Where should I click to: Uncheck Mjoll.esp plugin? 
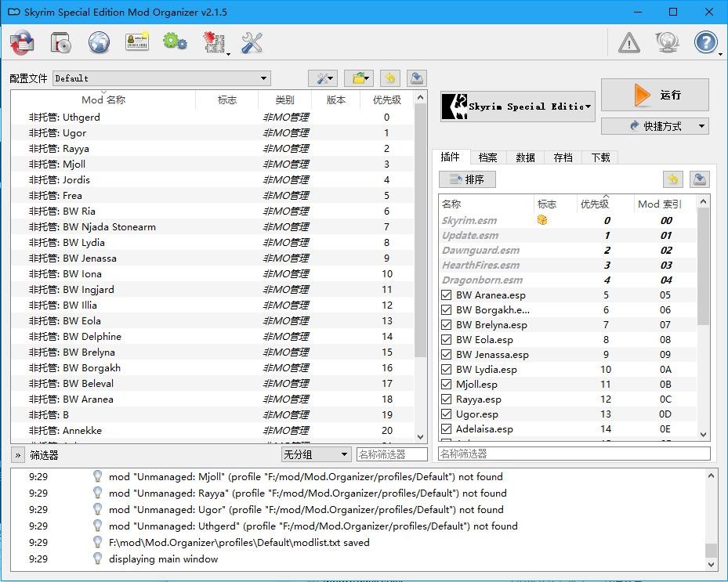pyautogui.click(x=446, y=384)
